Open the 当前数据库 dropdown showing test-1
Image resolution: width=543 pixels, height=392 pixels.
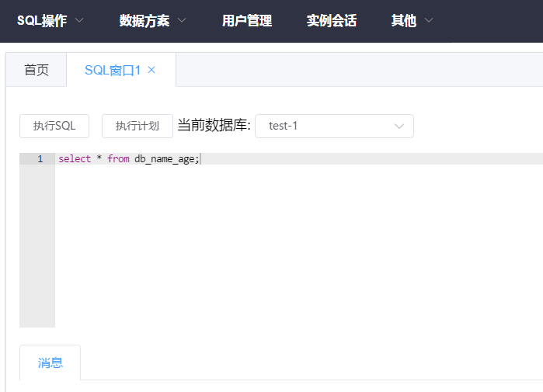tap(334, 126)
